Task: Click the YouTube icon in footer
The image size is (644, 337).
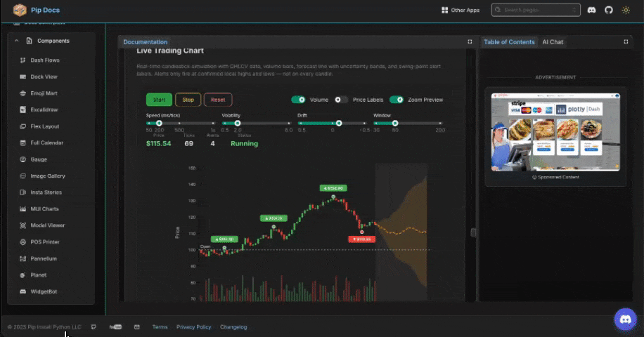Action: [x=115, y=326]
